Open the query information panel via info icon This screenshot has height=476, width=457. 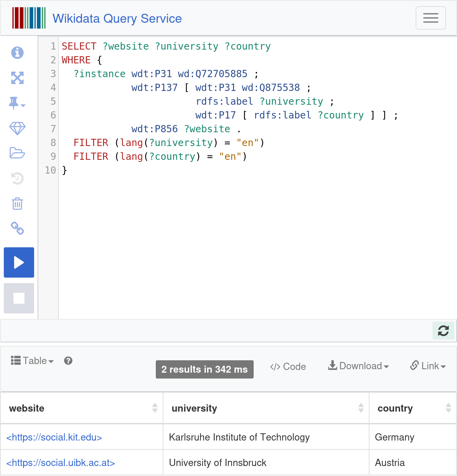(17, 53)
